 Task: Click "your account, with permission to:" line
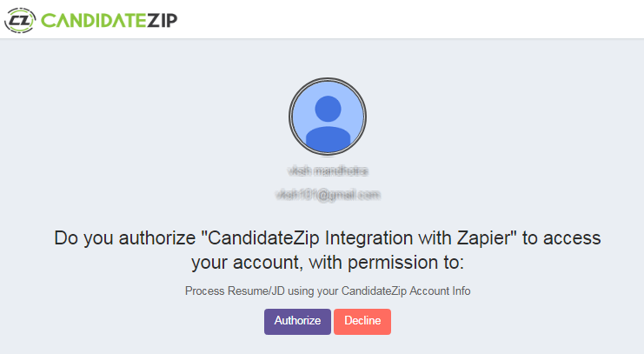tap(328, 263)
